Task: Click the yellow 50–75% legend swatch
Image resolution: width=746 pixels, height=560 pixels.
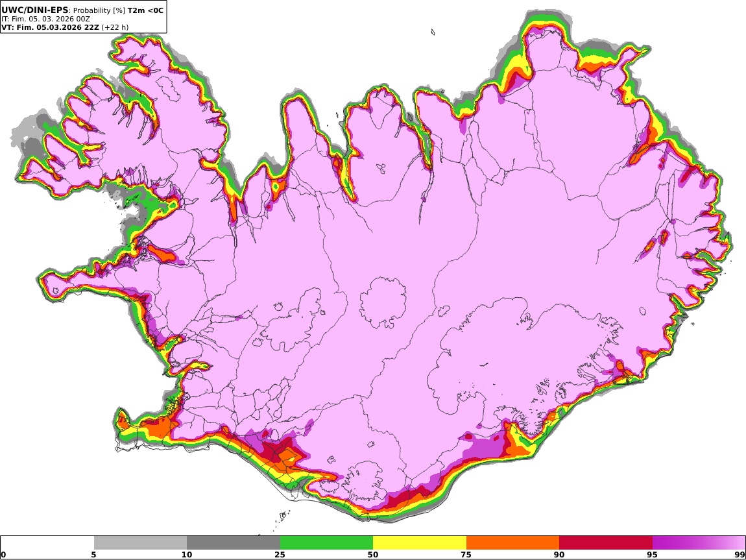Action: pyautogui.click(x=420, y=543)
